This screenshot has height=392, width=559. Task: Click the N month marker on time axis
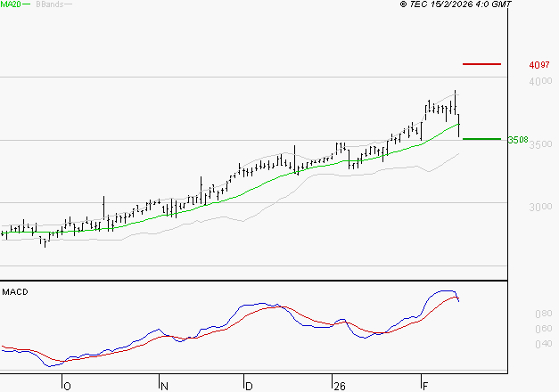(164, 386)
